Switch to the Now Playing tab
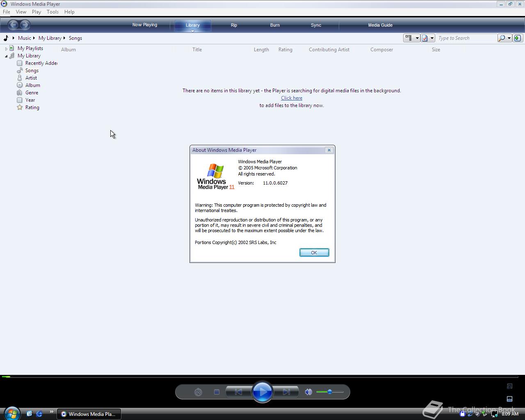525x420 pixels. (x=144, y=25)
